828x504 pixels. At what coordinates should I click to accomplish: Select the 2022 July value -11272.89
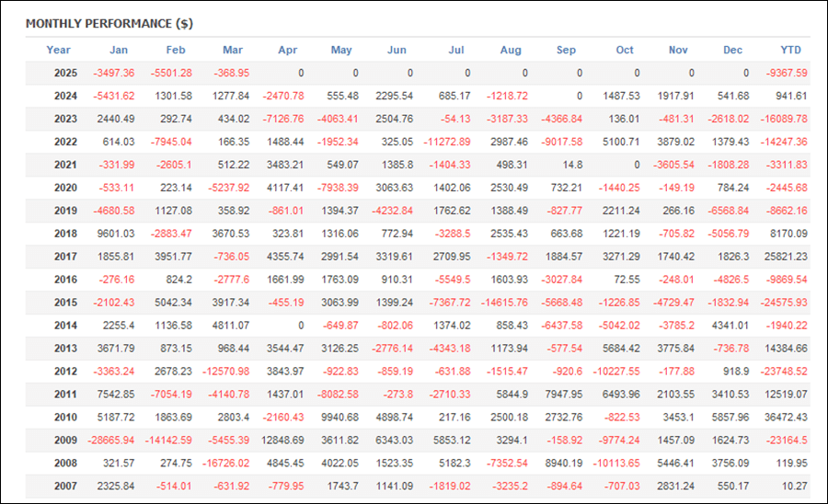[x=447, y=142]
